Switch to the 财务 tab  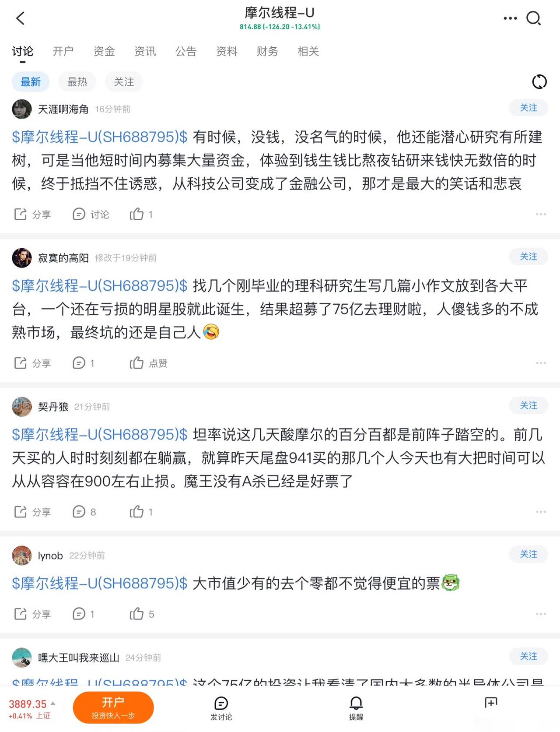pos(267,52)
